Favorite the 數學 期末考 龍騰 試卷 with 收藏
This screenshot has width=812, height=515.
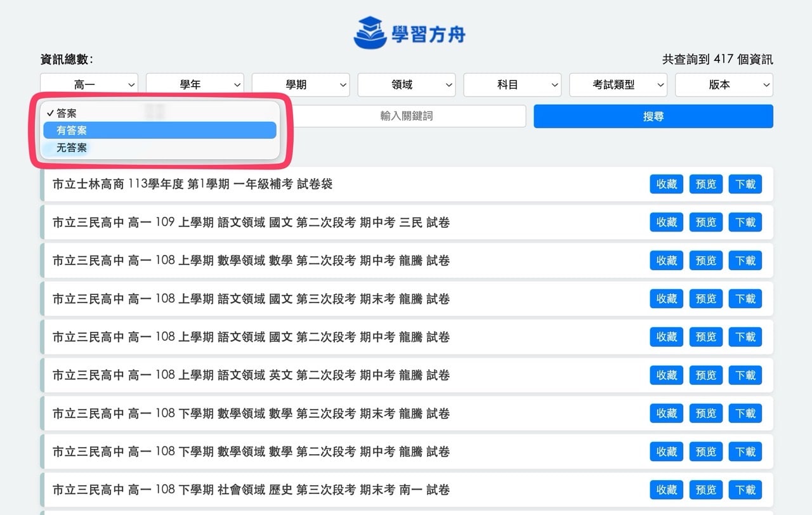click(x=666, y=413)
